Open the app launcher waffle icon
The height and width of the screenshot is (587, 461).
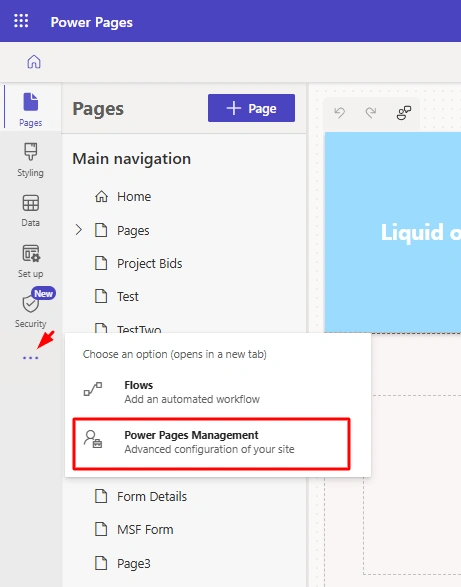click(21, 21)
